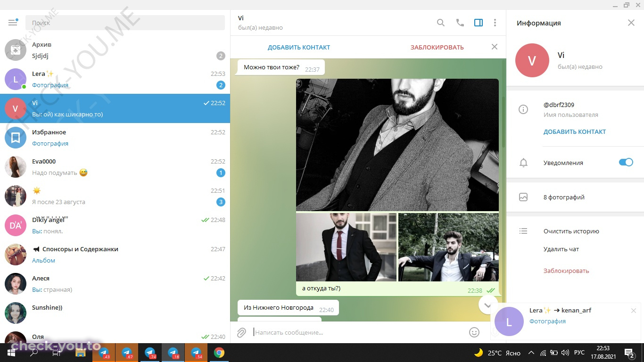Screen dimensions: 644x362
Task: Open the photo of man with red tie
Action: click(x=346, y=247)
